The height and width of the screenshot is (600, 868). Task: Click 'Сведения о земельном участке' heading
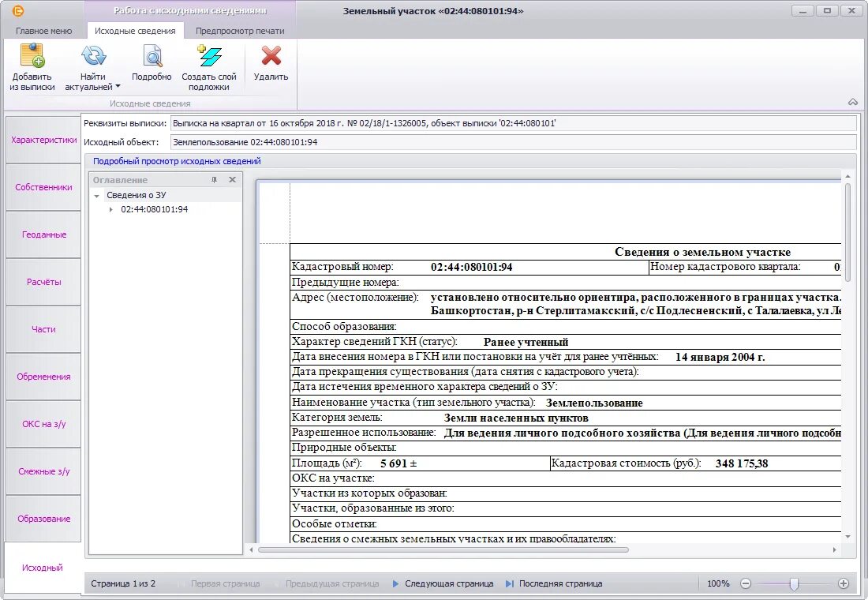[702, 252]
